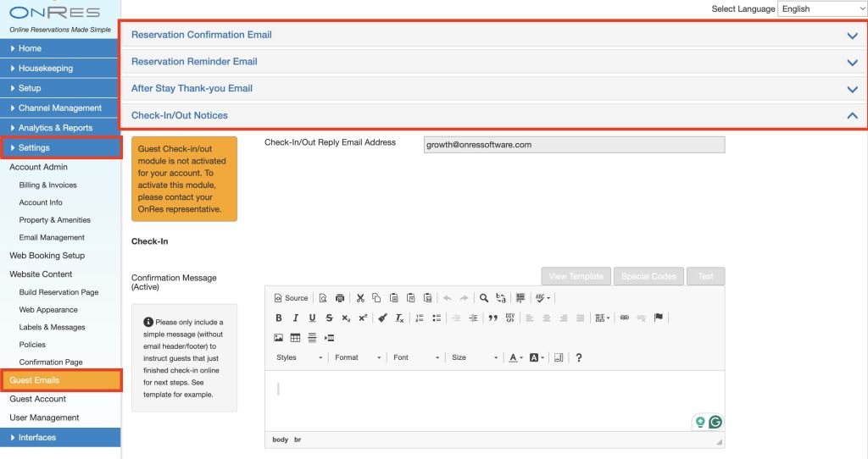Click the Insert Link icon
Screen dimensions: 868x459
point(625,318)
